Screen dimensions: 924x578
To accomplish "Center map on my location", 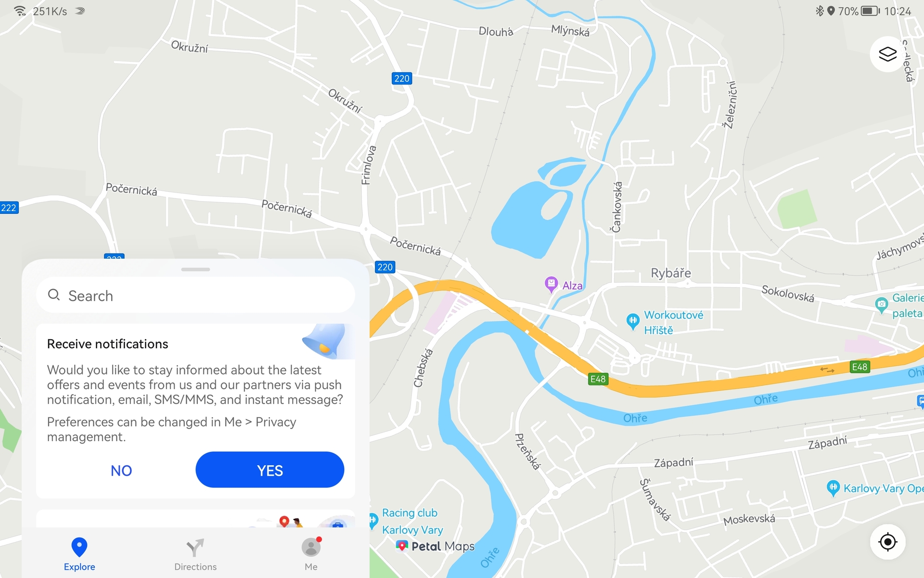I will coord(887,542).
